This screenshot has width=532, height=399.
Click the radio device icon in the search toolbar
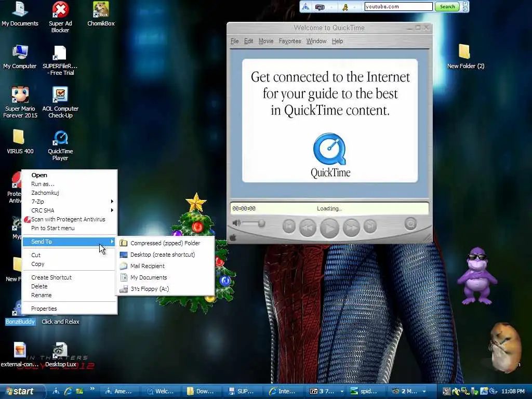[x=320, y=7]
